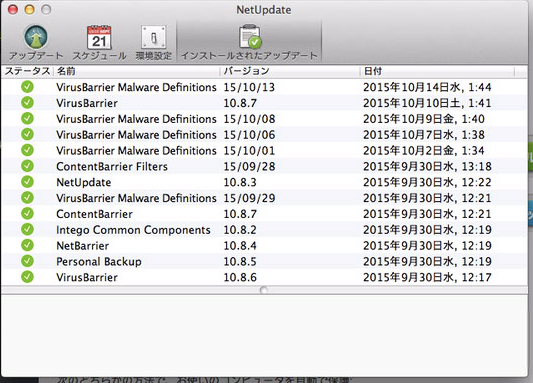Click status check icon for NetUpdate 10.8.3
533x383 pixels.
tap(27, 182)
